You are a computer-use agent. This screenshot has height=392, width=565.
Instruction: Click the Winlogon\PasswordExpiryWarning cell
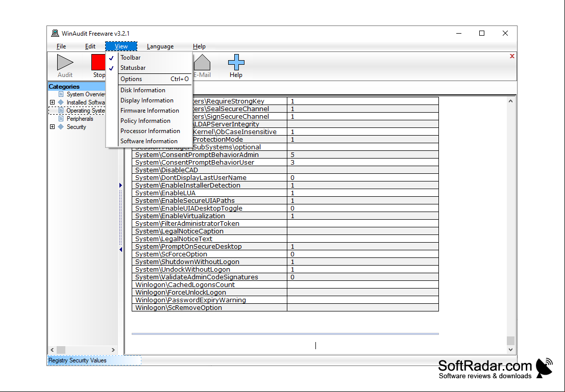click(209, 300)
